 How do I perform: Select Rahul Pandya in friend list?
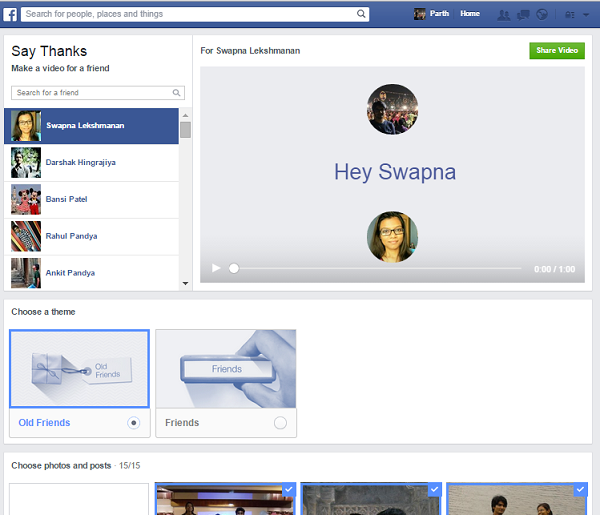(91, 236)
